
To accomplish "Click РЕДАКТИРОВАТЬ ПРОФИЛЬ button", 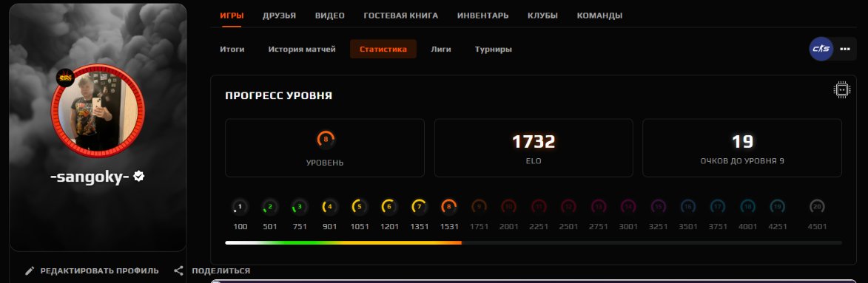I will [x=92, y=271].
